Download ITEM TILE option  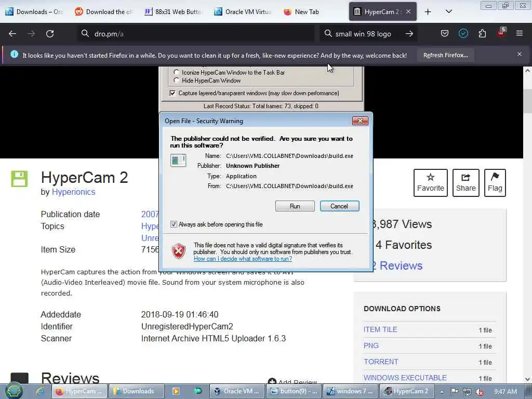click(x=380, y=329)
